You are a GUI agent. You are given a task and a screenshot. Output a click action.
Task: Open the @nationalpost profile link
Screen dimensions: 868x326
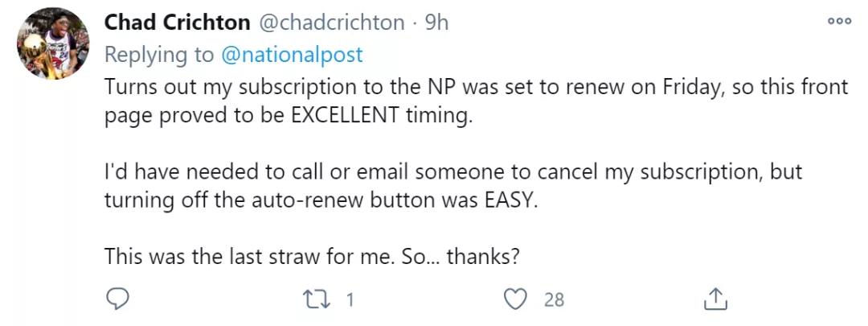pos(292,54)
